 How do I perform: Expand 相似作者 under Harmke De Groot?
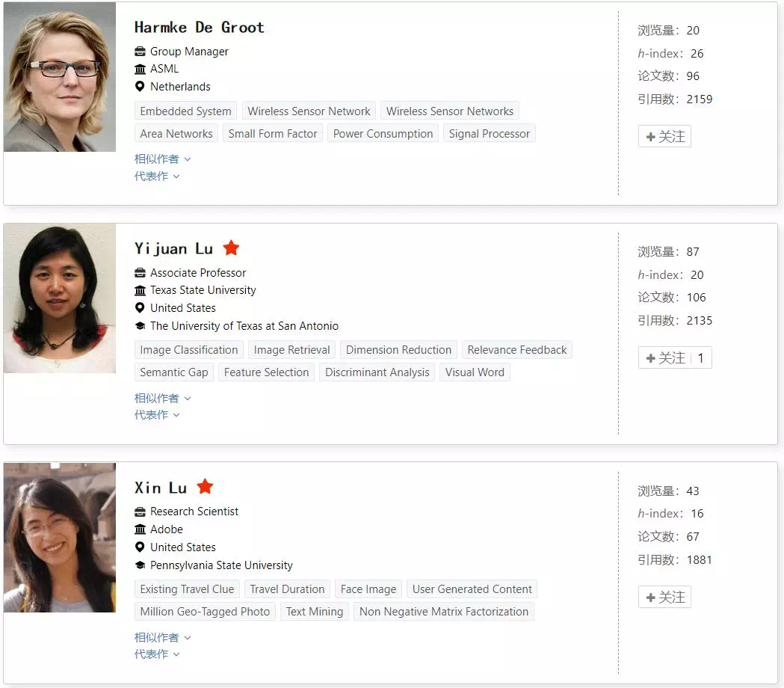point(162,159)
